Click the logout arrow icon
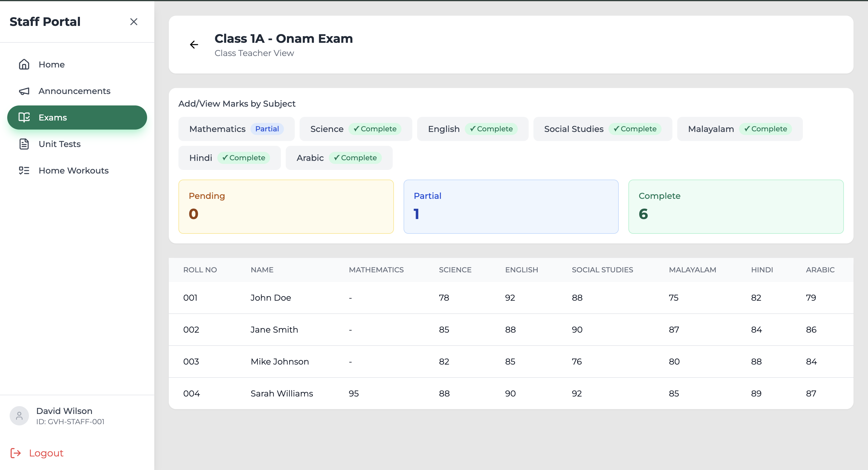This screenshot has width=868, height=470. coord(15,453)
